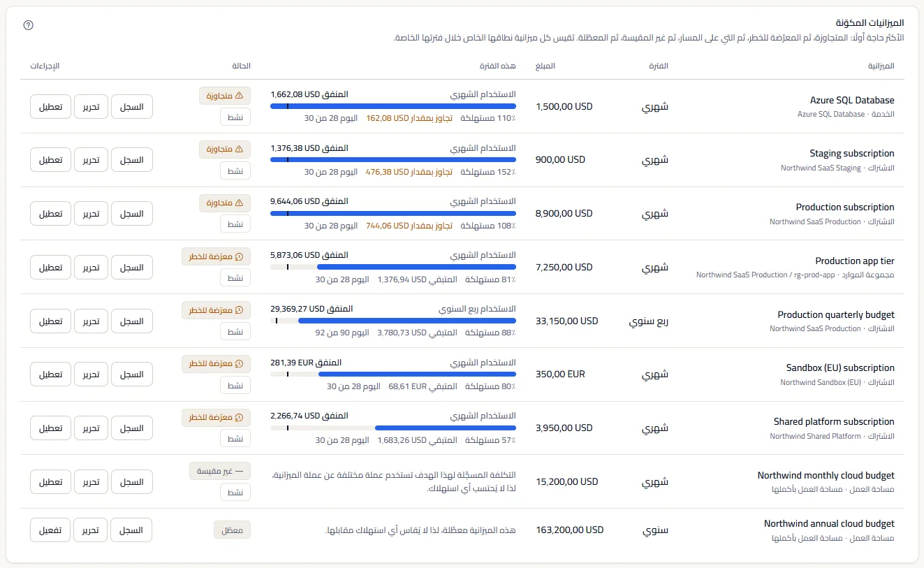Image resolution: width=924 pixels, height=568 pixels.
Task: Click the معطل status badge
Action: point(232,530)
